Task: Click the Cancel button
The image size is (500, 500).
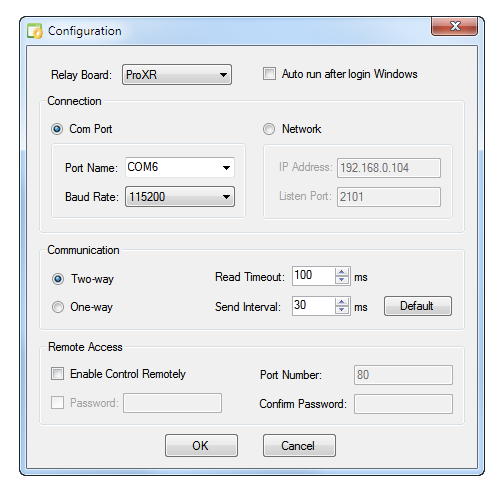Action: 299,446
